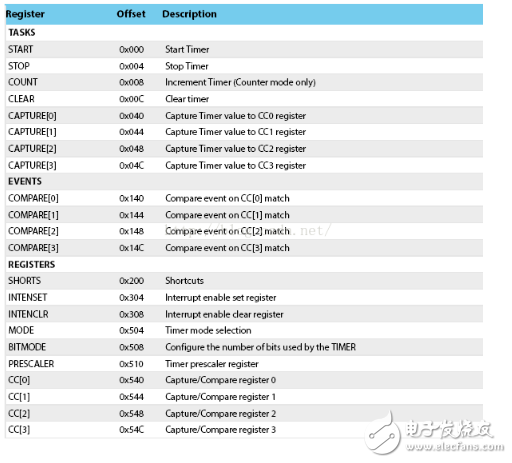Click the REGISTERS section heading
512x463 pixels.
coord(32,265)
